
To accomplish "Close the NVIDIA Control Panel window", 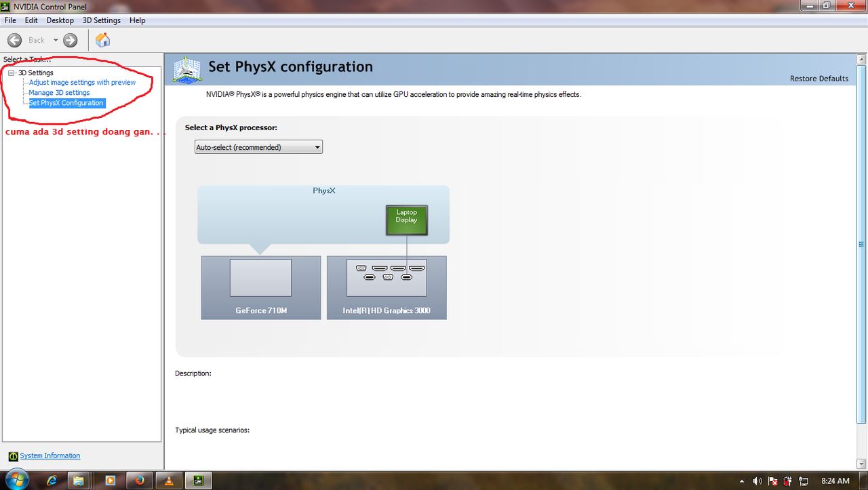I will click(x=850, y=5).
